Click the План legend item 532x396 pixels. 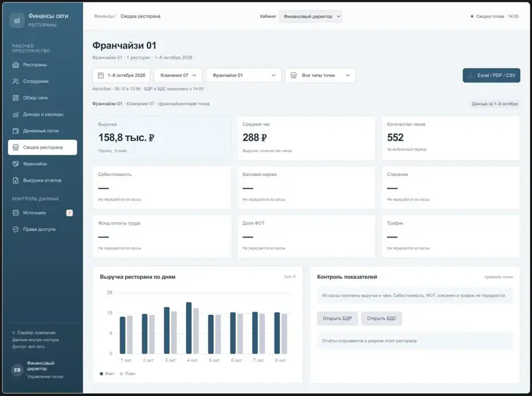[x=127, y=373]
